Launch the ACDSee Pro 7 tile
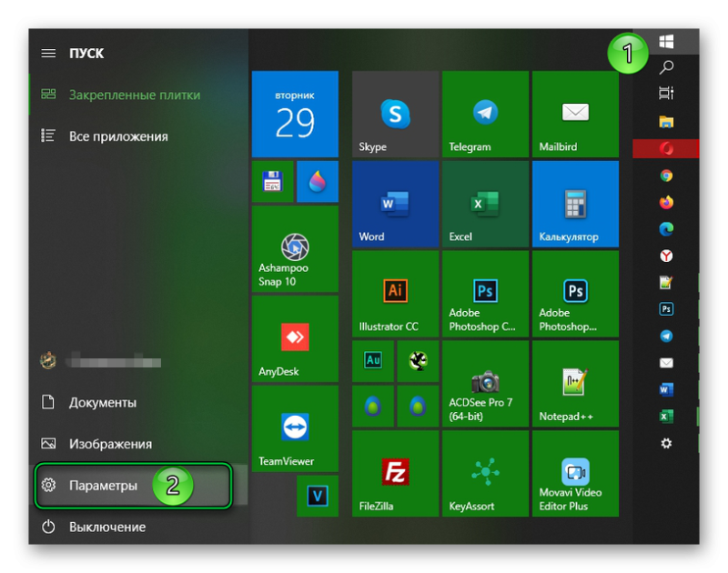The height and width of the screenshot is (573, 728). coord(486,384)
